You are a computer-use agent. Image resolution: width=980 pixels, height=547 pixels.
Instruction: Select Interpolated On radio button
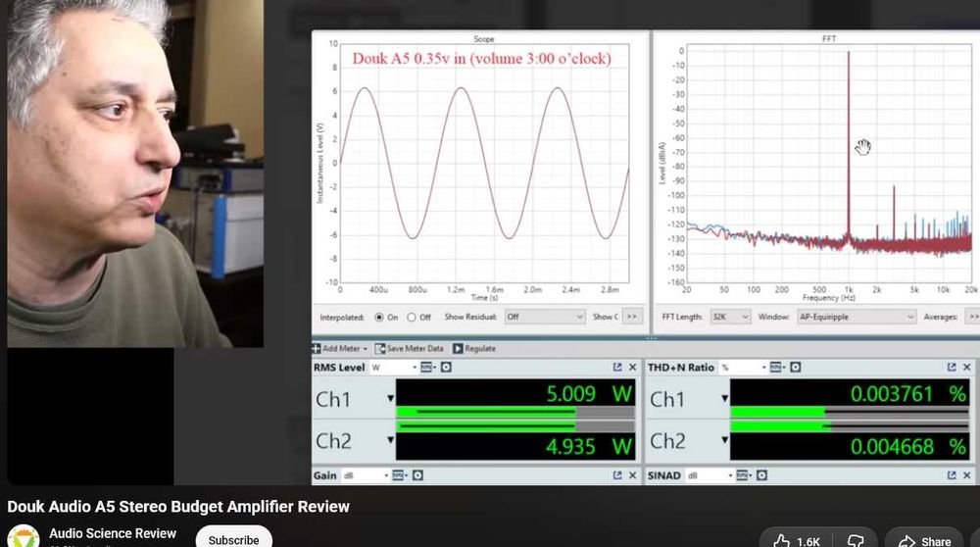[378, 318]
